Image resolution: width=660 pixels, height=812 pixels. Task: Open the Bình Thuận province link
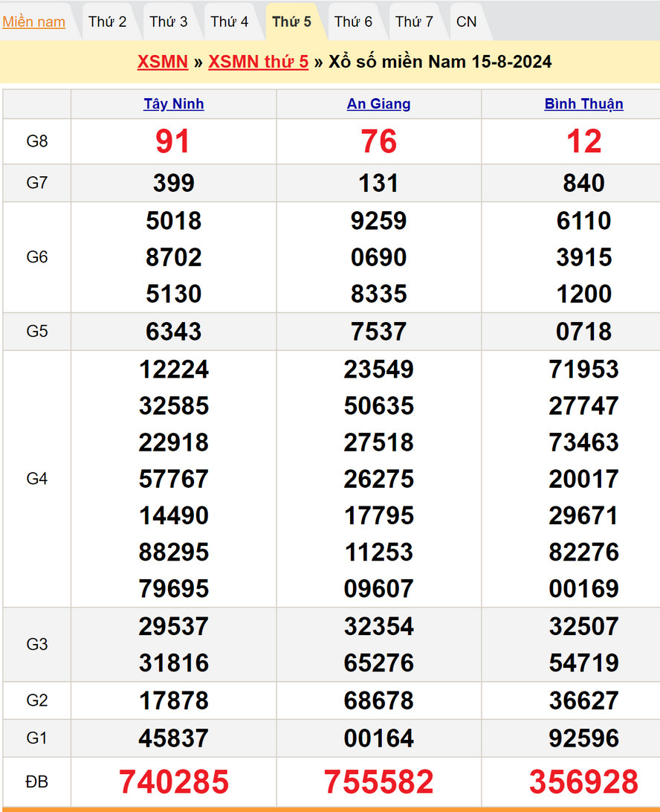coord(583,104)
